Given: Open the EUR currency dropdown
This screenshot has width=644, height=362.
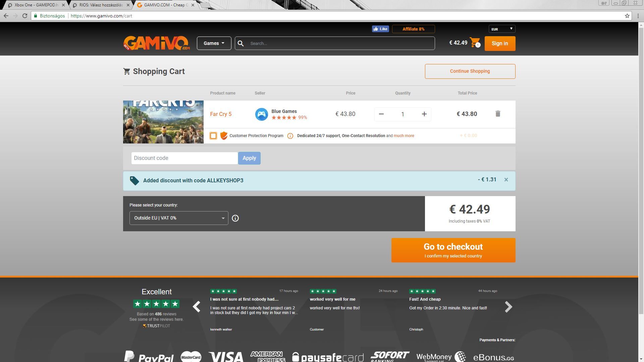Looking at the screenshot, I should point(502,29).
